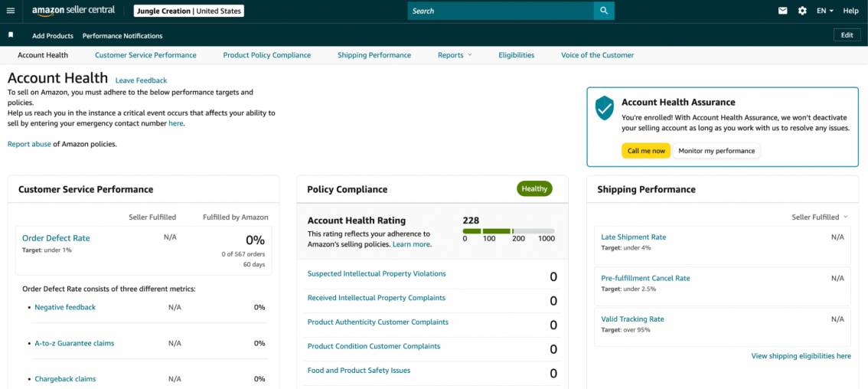Image resolution: width=868 pixels, height=389 pixels.
Task: Go to Voice of the Customer tab
Action: pos(597,55)
